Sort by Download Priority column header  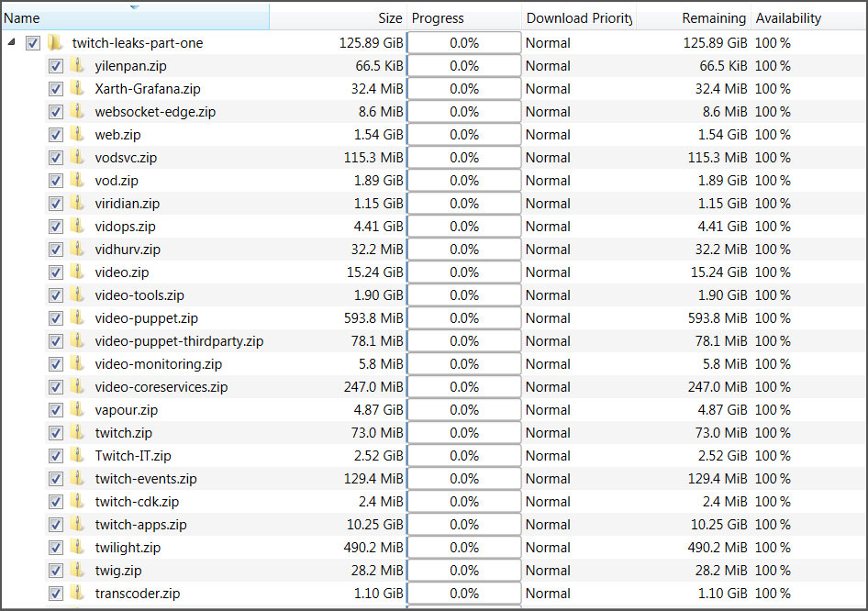pos(578,17)
